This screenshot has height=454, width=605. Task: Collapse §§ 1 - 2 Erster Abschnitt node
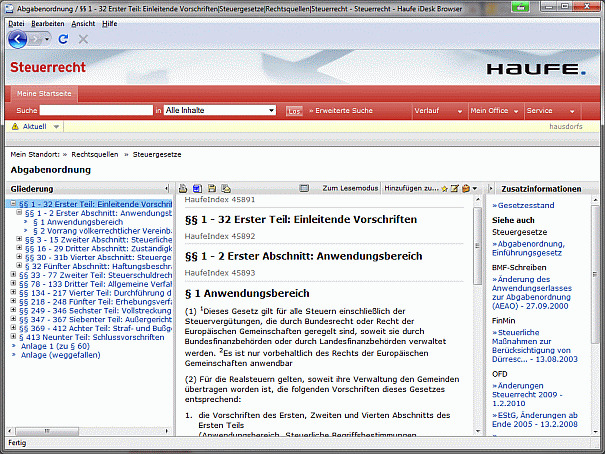[19, 213]
